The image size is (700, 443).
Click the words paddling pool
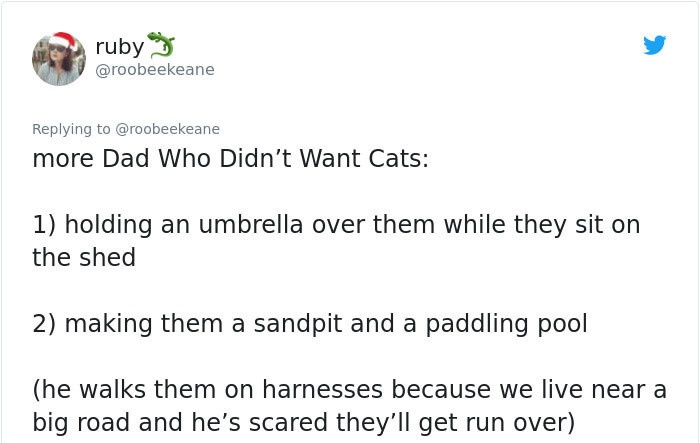(506, 324)
